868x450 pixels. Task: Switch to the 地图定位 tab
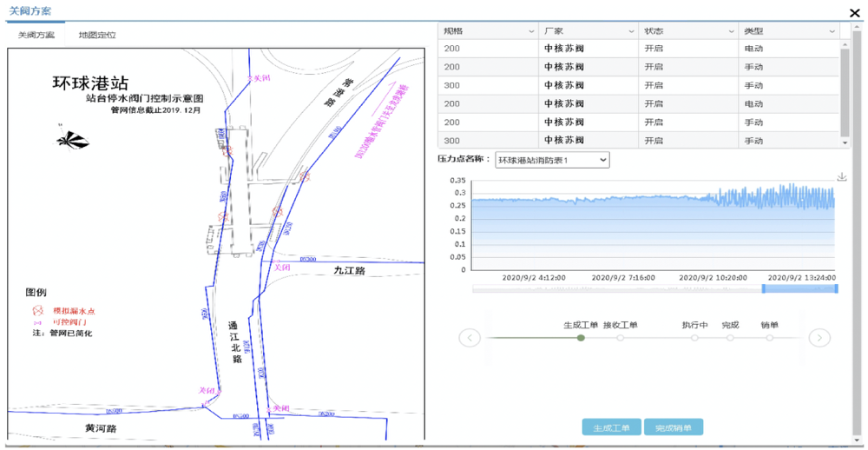97,36
